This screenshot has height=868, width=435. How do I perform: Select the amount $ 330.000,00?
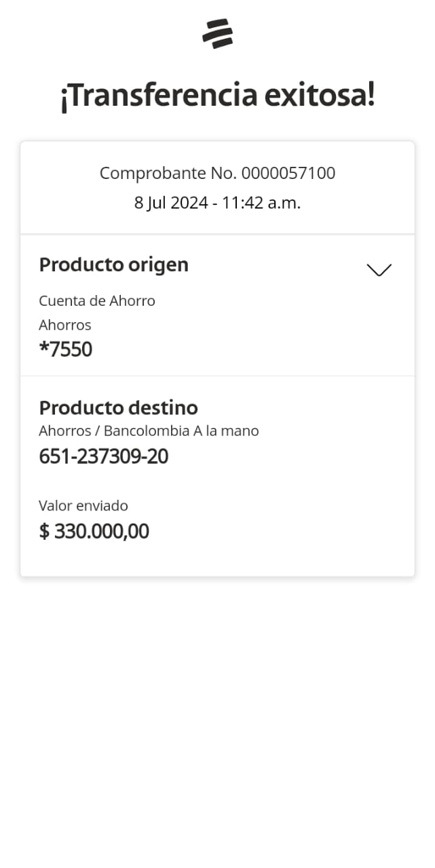click(94, 531)
